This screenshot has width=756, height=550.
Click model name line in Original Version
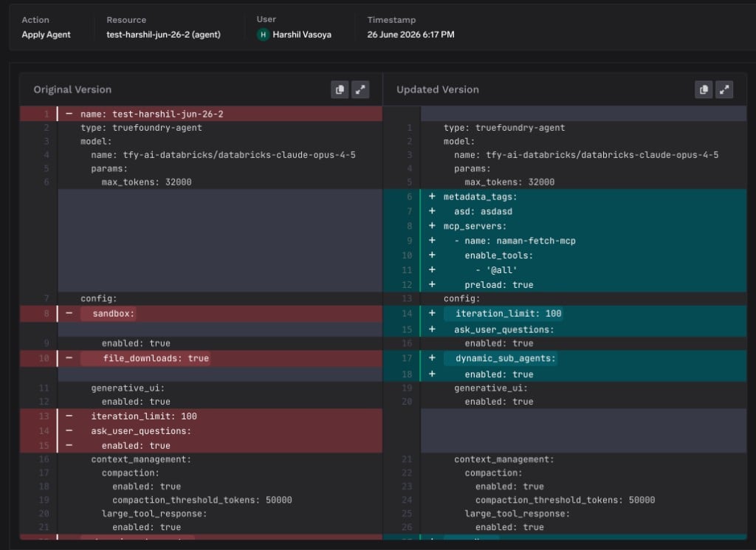tap(223, 155)
